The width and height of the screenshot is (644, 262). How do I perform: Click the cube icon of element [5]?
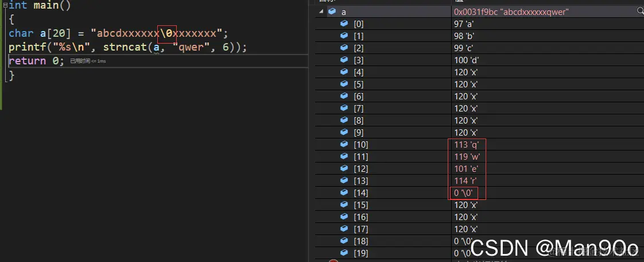click(x=344, y=84)
